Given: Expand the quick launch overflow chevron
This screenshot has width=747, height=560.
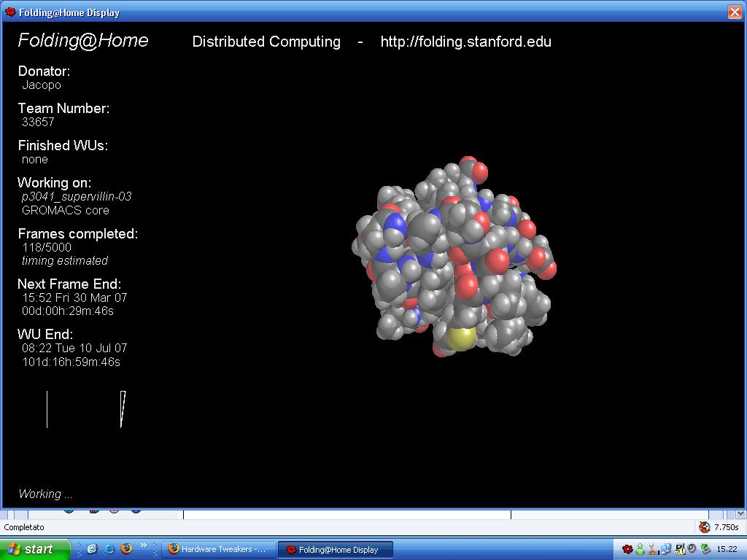Looking at the screenshot, I should point(144,545).
